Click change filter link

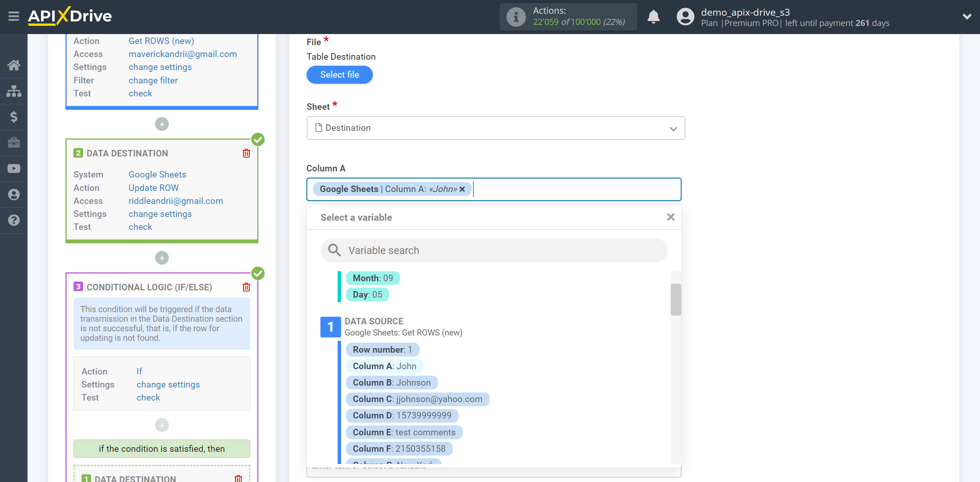click(153, 80)
